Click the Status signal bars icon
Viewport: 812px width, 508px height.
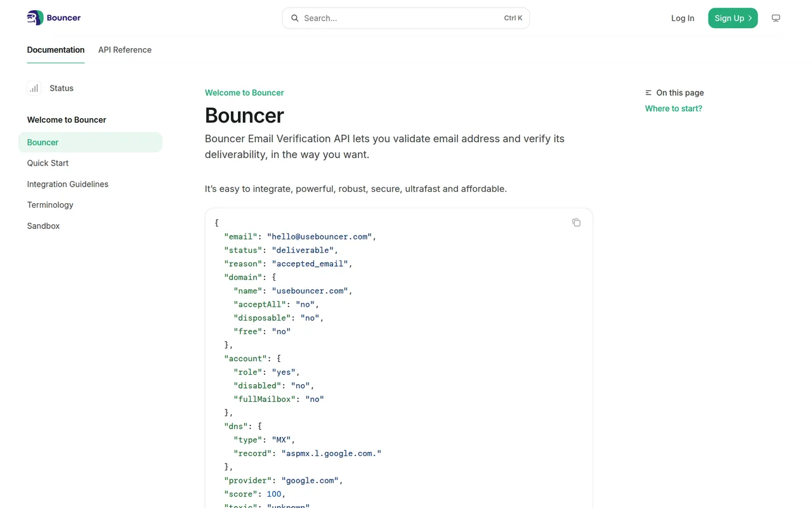click(34, 88)
